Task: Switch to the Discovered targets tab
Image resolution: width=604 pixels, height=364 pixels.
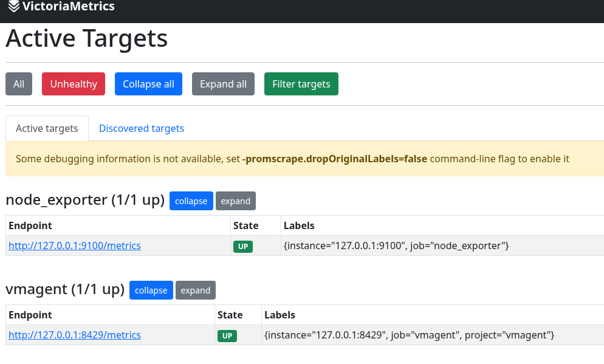Action: [141, 128]
